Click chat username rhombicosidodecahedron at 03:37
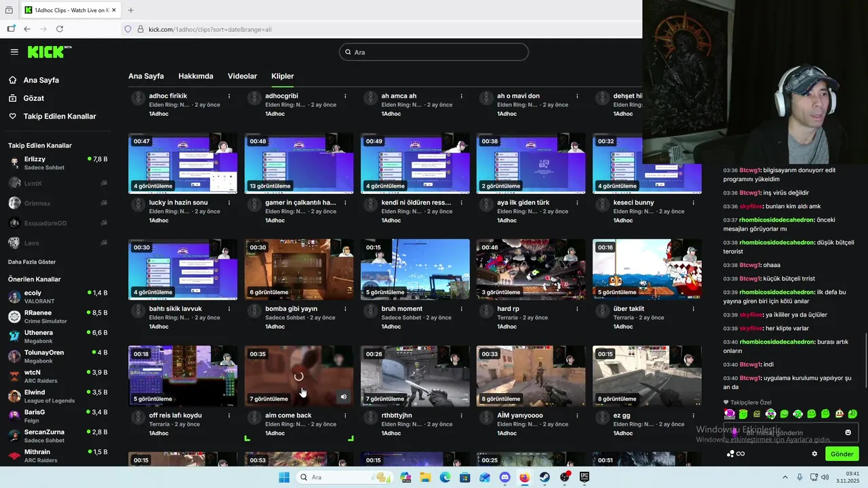This screenshot has width=868, height=488. click(x=776, y=220)
